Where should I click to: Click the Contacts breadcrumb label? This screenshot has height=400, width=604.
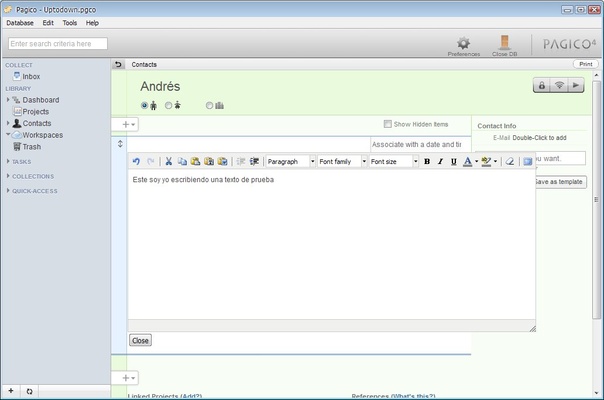tap(144, 65)
